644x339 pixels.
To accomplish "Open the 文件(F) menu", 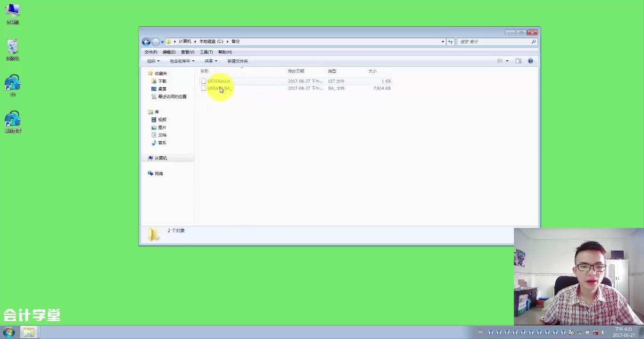I will coord(151,52).
